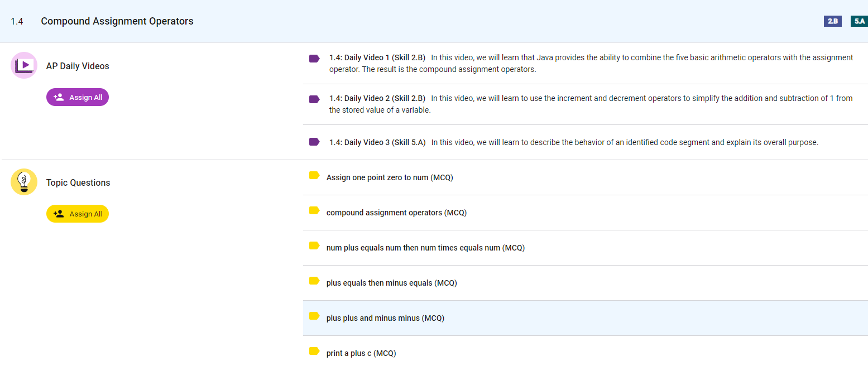Open 'Assign one point zero to num' question

pyautogui.click(x=389, y=177)
